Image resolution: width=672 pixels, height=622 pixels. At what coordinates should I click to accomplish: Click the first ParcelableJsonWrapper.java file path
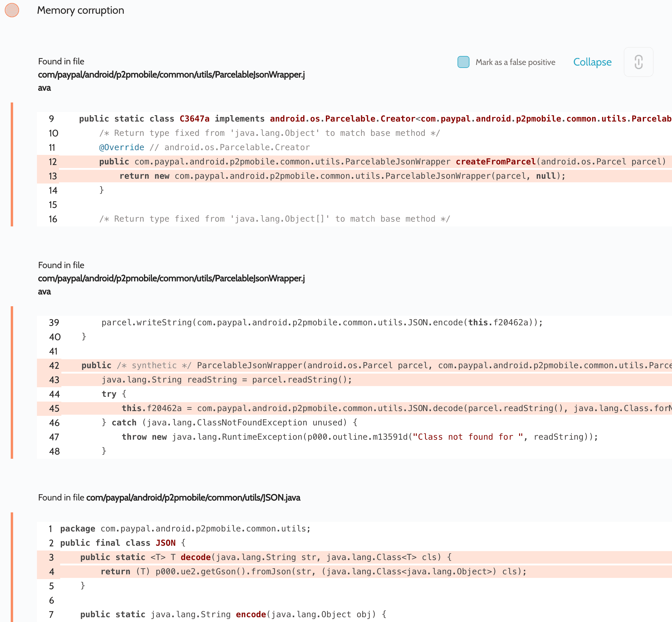[x=171, y=75]
